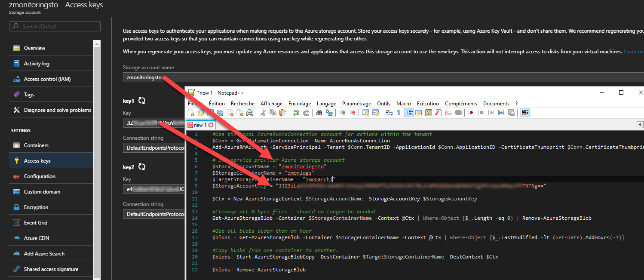The width and height of the screenshot is (644, 280).
Task: Regenerate key2 using the refresh icon
Action: pyautogui.click(x=142, y=166)
